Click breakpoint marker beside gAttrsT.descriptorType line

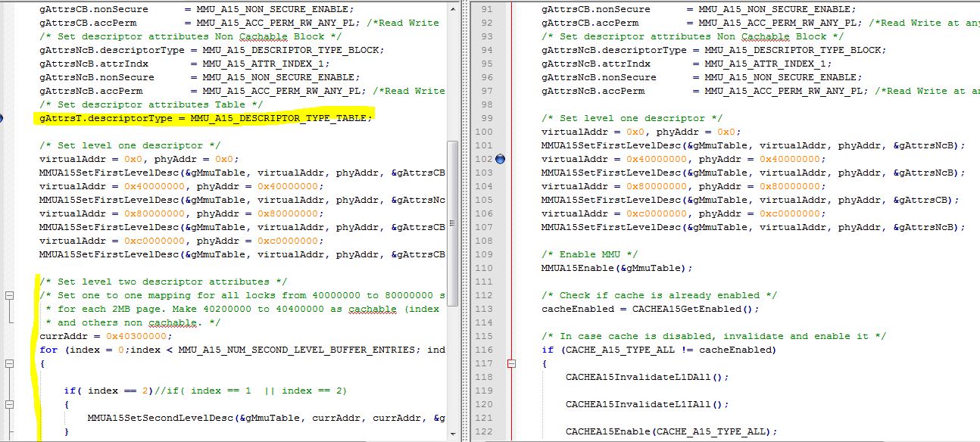[2, 118]
